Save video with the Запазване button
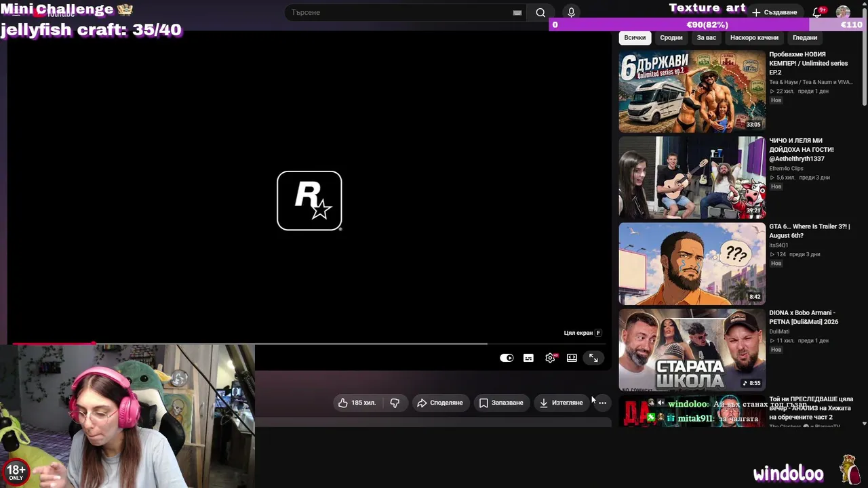Image resolution: width=868 pixels, height=488 pixels. [x=502, y=403]
